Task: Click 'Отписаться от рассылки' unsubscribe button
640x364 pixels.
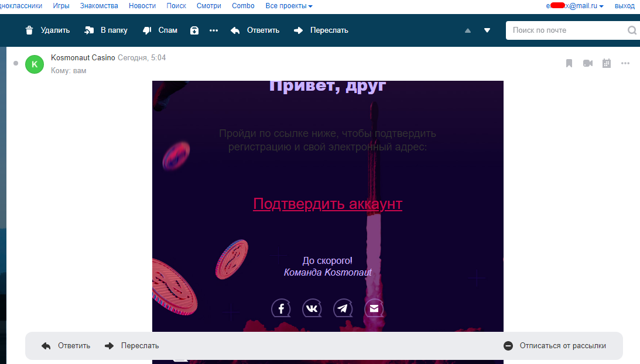Action: pyautogui.click(x=555, y=346)
